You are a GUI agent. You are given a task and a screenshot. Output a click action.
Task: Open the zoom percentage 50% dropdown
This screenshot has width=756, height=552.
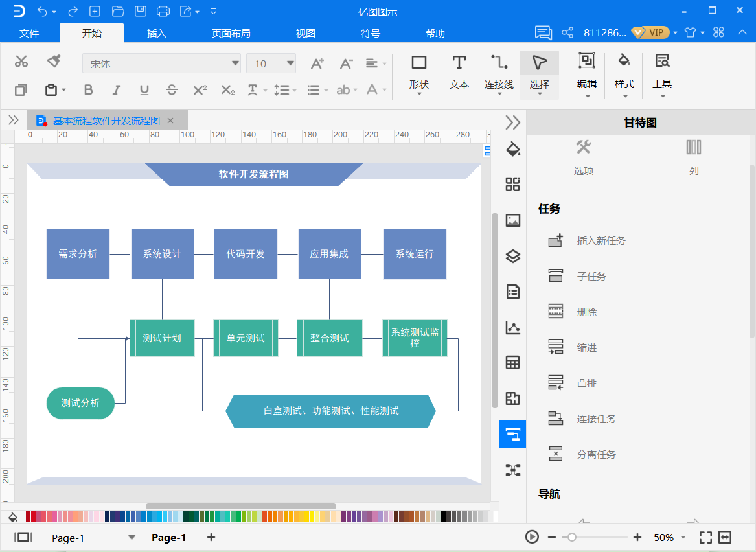coord(683,537)
